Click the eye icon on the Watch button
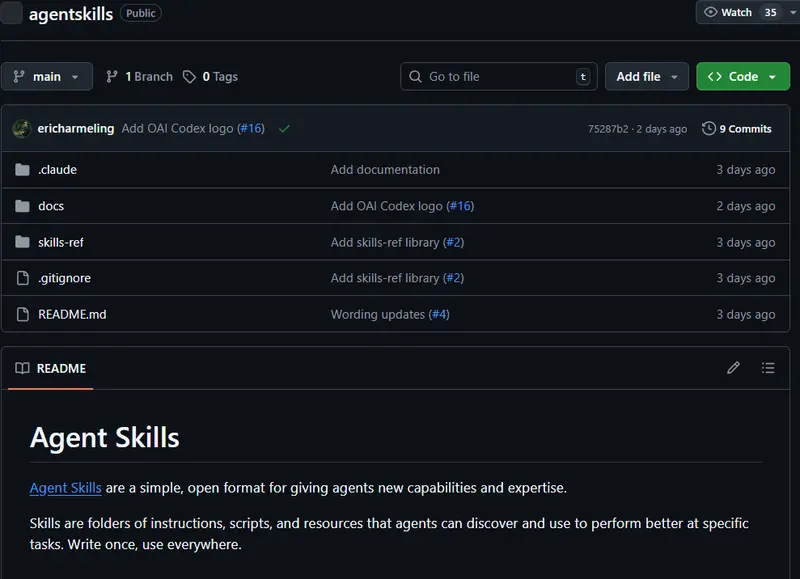Screen dimensions: 800x579 coord(711,12)
